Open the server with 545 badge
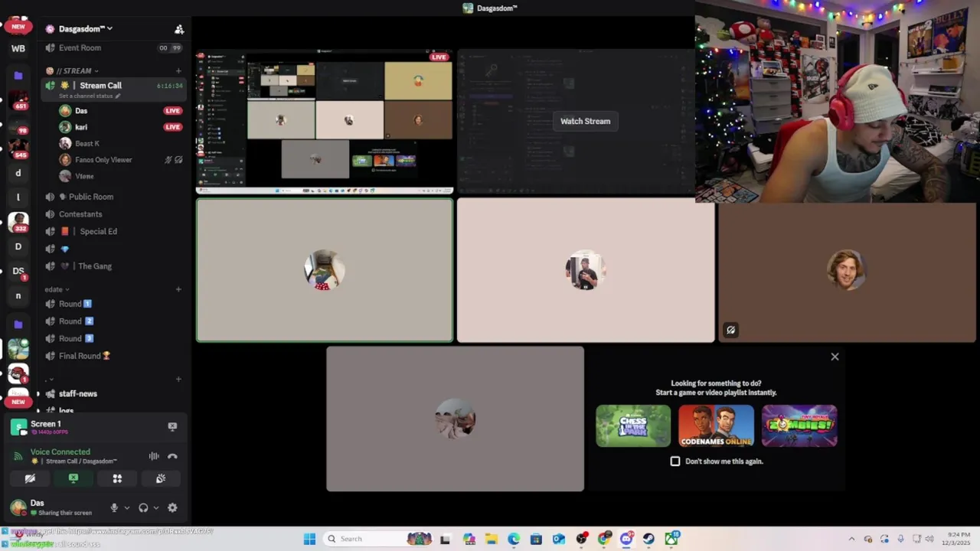Viewport: 980px width, 551px height. click(x=18, y=148)
